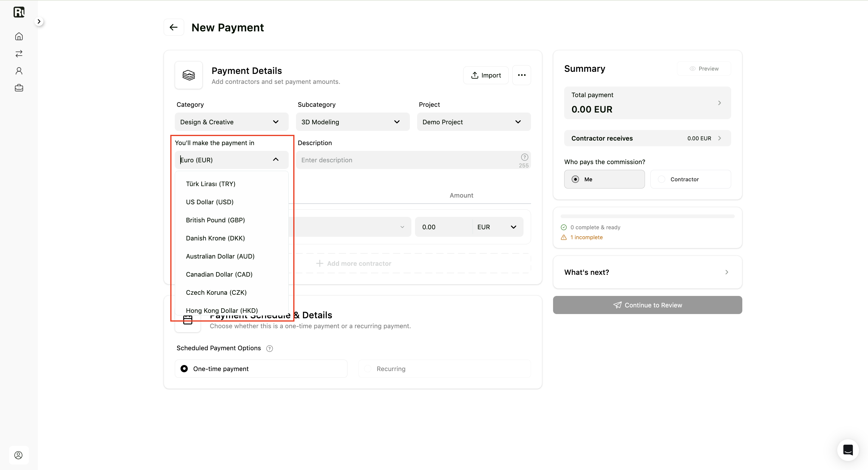This screenshot has width=868, height=470.
Task: Open the contractors person icon in sidebar
Action: click(19, 71)
